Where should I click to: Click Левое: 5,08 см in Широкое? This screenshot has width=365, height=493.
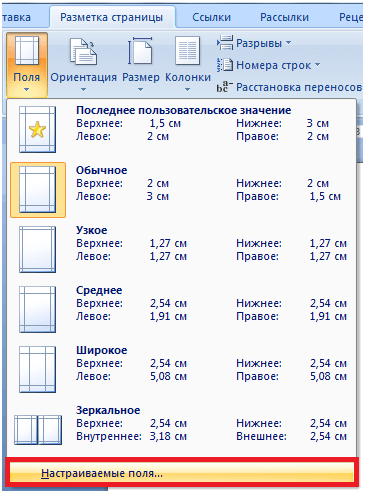pos(131,376)
